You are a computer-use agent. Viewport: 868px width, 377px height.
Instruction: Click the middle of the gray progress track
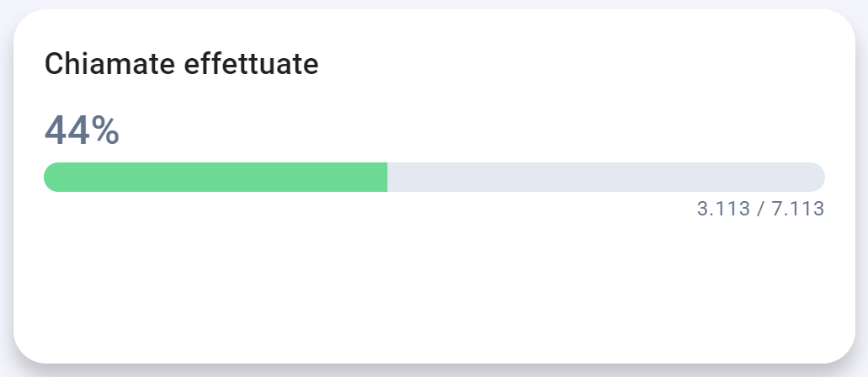(x=606, y=177)
